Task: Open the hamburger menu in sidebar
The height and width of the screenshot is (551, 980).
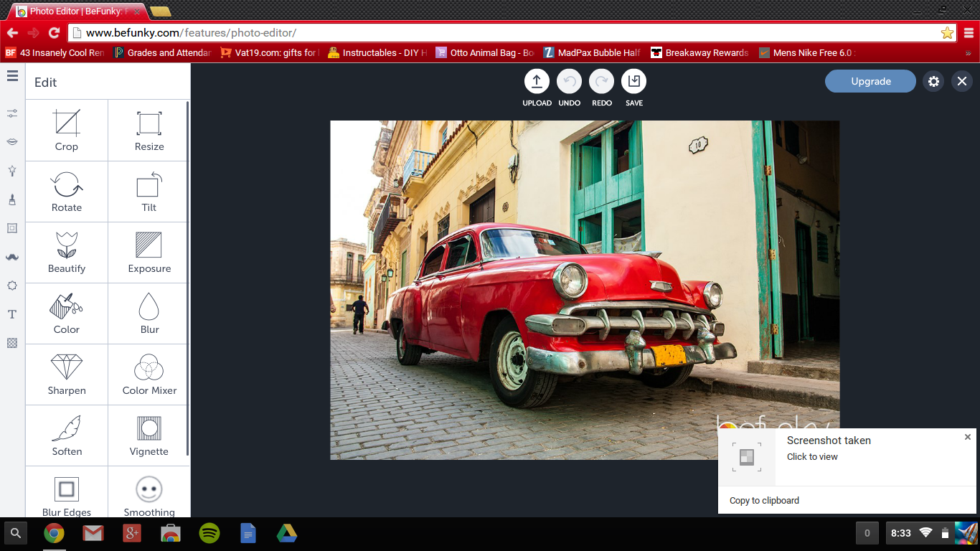Action: [x=12, y=76]
